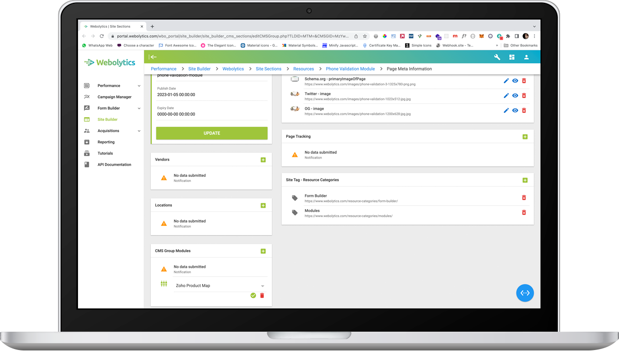The height and width of the screenshot is (364, 619).
Task: Edit the Twitter image with the pencil icon
Action: coord(506,95)
